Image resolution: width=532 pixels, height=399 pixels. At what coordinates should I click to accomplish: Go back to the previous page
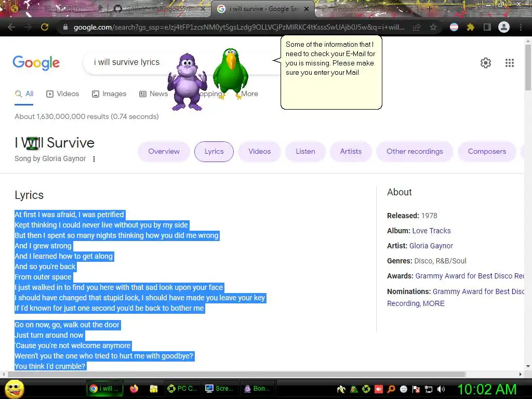coord(11,27)
